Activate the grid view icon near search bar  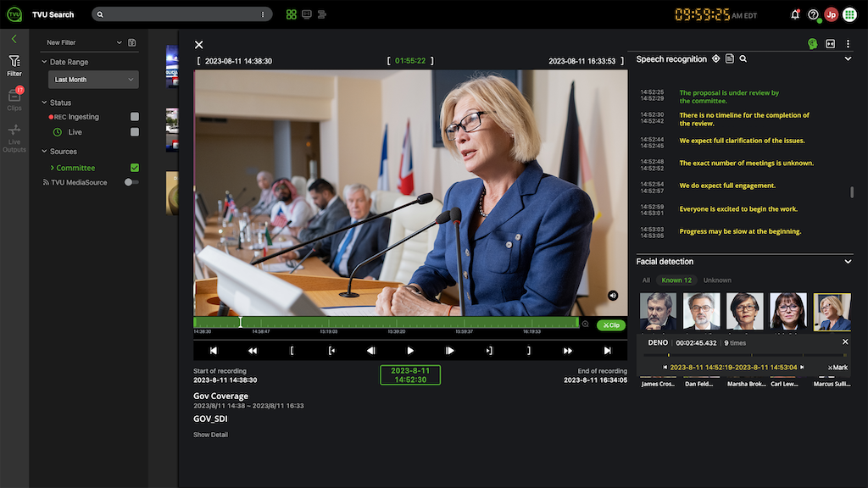click(290, 14)
